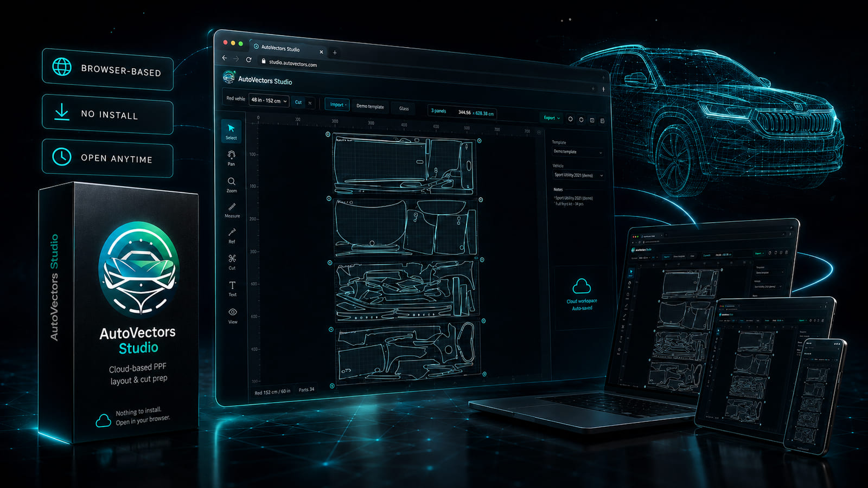The height and width of the screenshot is (488, 868).
Task: Select the second PPF panel with hood outline
Action: (x=405, y=227)
